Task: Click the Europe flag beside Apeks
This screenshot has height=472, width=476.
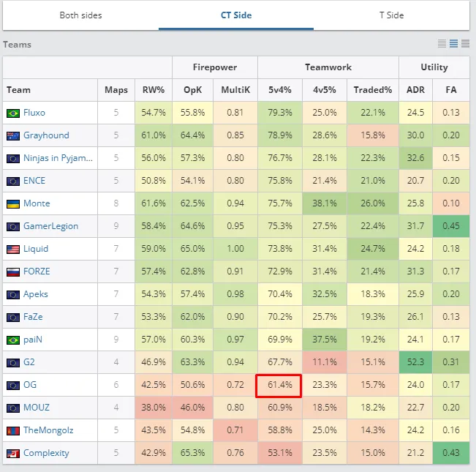Action: click(x=13, y=295)
